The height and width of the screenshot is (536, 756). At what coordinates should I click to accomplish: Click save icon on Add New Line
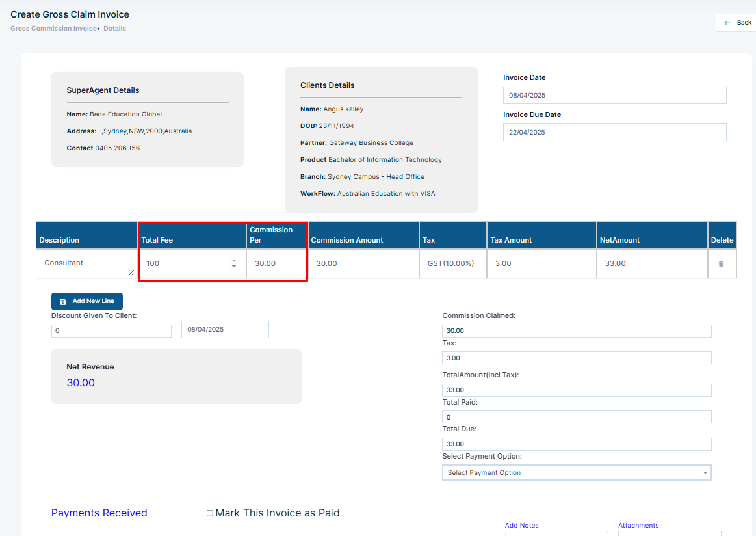[62, 302]
